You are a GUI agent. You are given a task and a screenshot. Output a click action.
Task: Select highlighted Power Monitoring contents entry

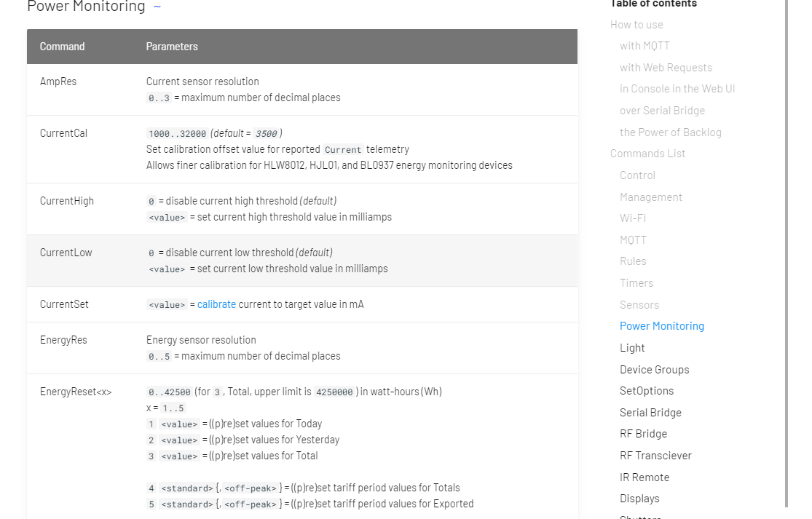(661, 326)
